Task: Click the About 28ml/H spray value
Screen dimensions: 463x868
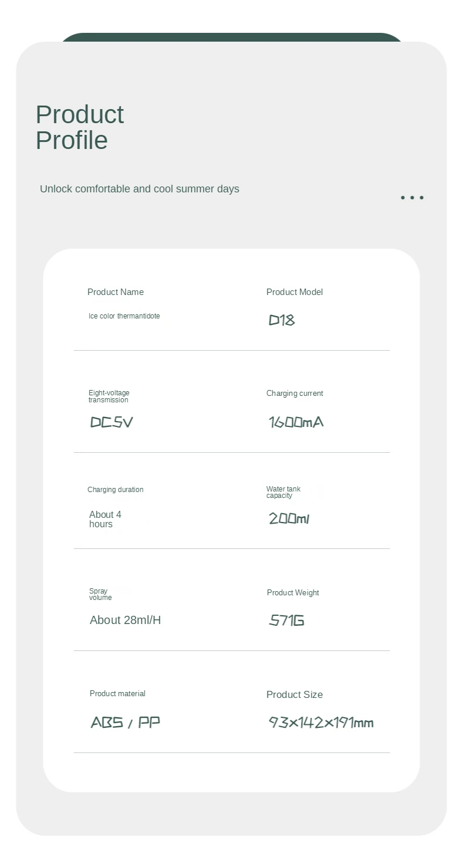Action: click(125, 620)
